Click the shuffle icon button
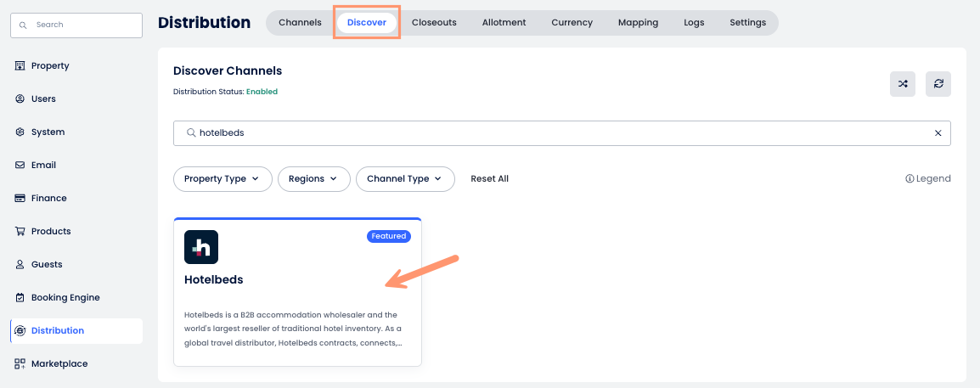 [903, 84]
